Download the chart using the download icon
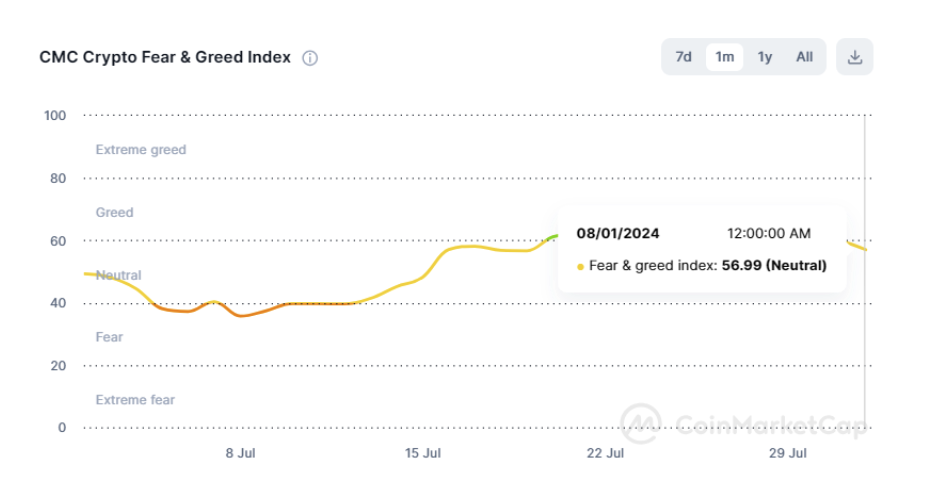The height and width of the screenshot is (502, 926). tap(855, 57)
